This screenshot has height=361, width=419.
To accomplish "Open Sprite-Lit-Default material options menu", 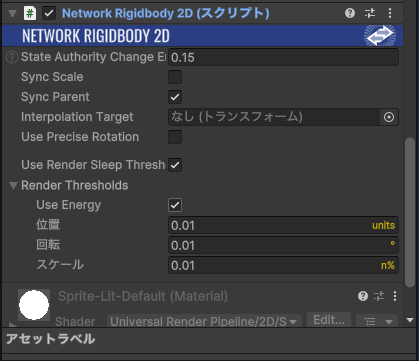I will point(395,296).
